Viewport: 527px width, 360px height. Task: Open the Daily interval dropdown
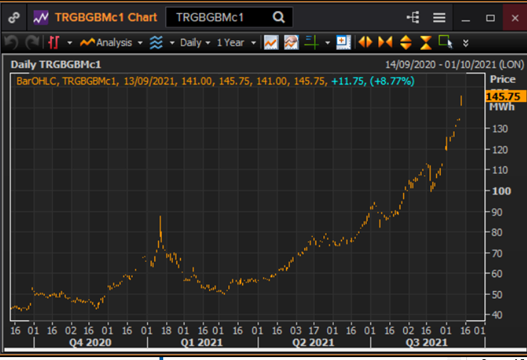point(195,43)
